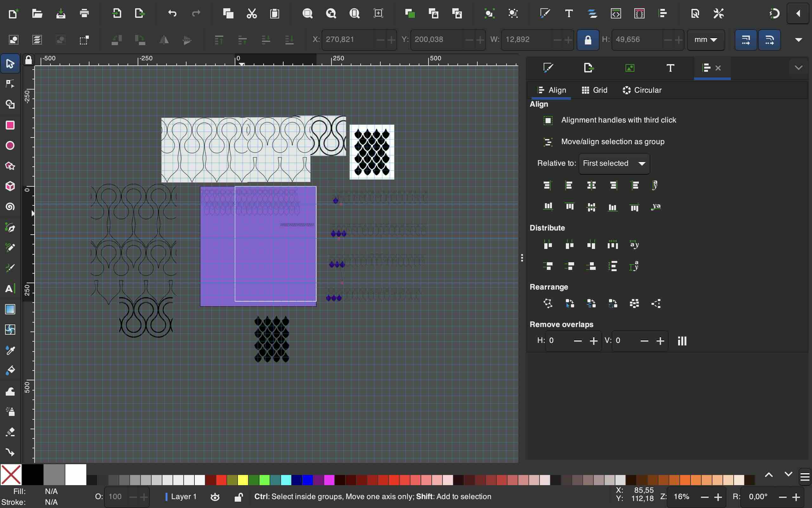
Task: Open the color palette menu
Action: (805, 477)
